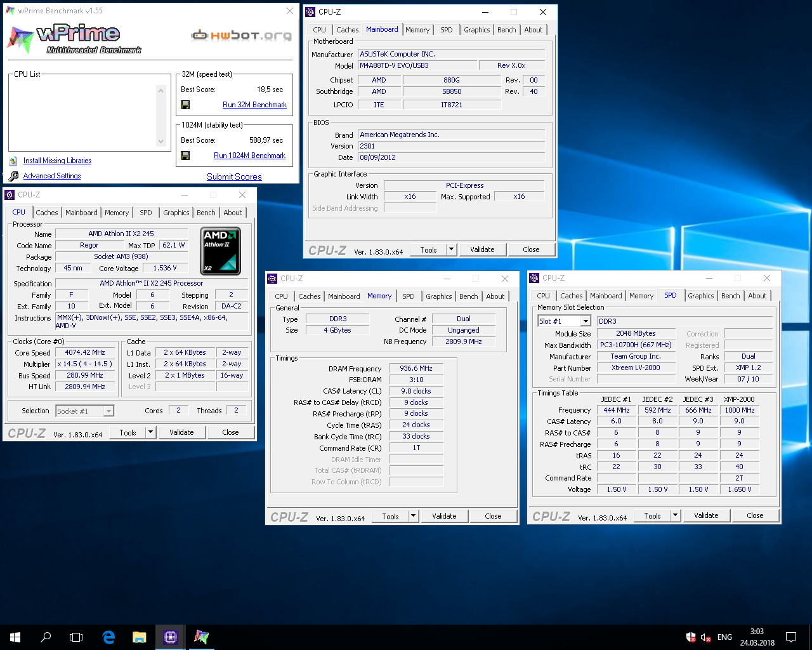The height and width of the screenshot is (650, 812).
Task: Click the wPrime title bar app icon
Action: 10,11
